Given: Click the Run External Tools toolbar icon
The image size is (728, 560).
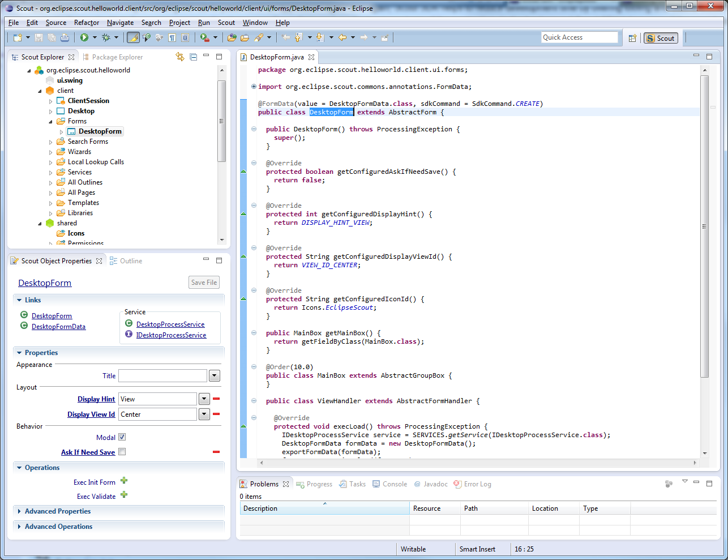Looking at the screenshot, I should tap(204, 37).
